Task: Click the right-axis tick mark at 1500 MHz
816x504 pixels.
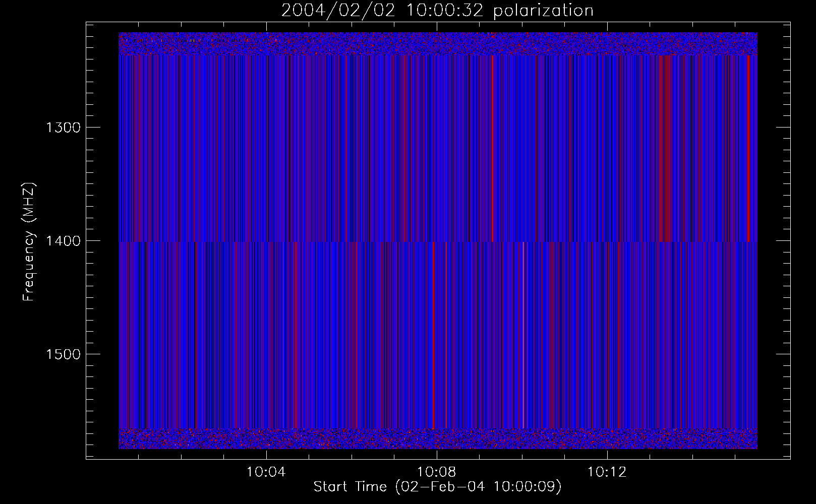Action: click(x=783, y=354)
